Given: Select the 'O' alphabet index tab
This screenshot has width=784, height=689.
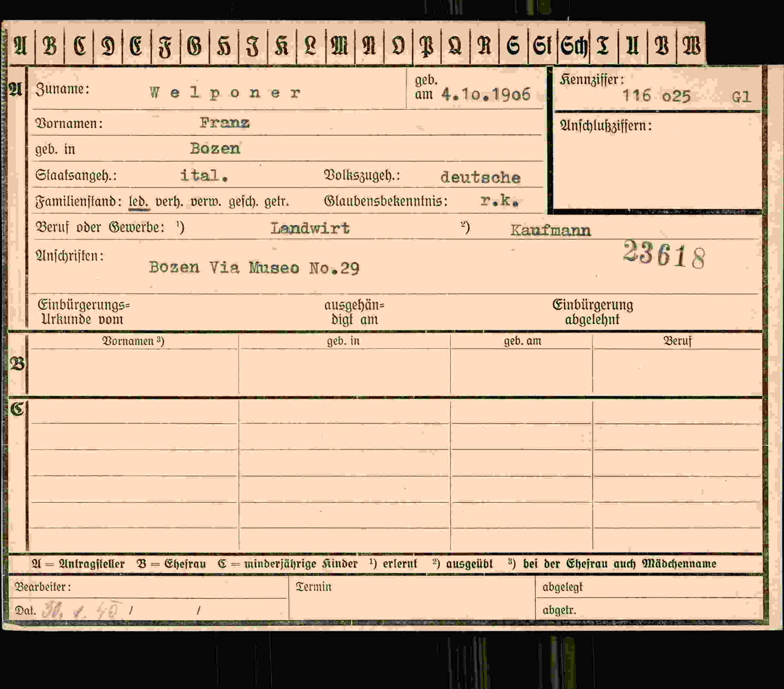Looking at the screenshot, I should (x=398, y=45).
